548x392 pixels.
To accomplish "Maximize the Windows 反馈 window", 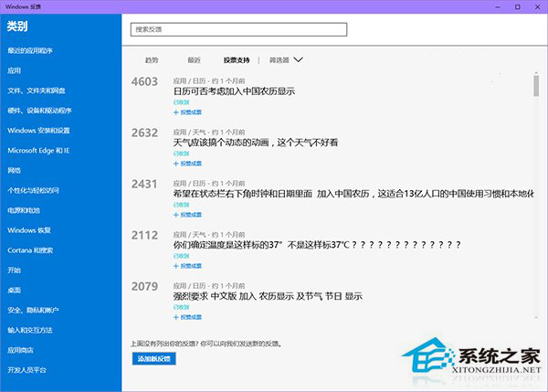I will 518,6.
